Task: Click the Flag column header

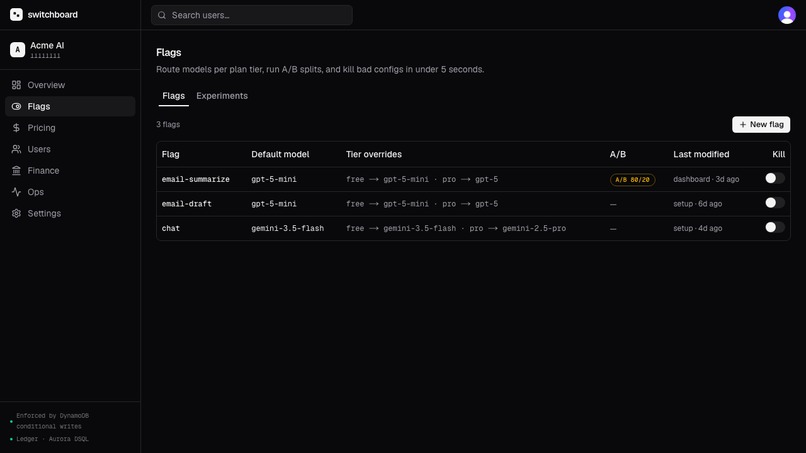Action: click(171, 154)
